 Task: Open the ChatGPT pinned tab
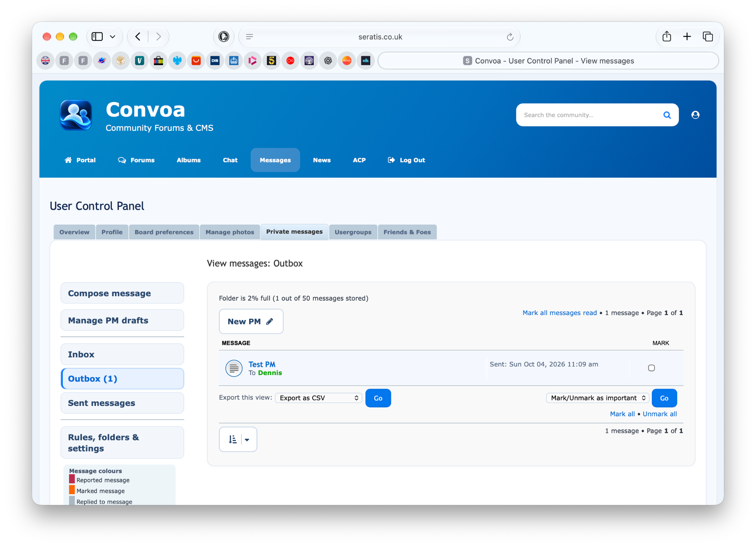coord(328,61)
